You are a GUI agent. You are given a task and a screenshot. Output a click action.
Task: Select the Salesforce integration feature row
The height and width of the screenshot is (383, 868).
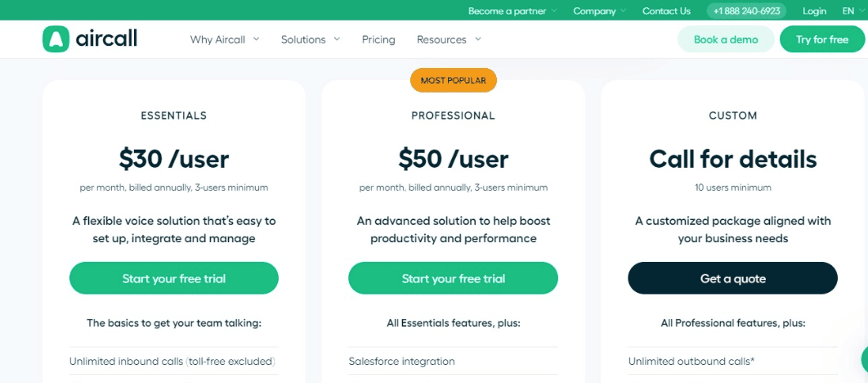point(454,362)
